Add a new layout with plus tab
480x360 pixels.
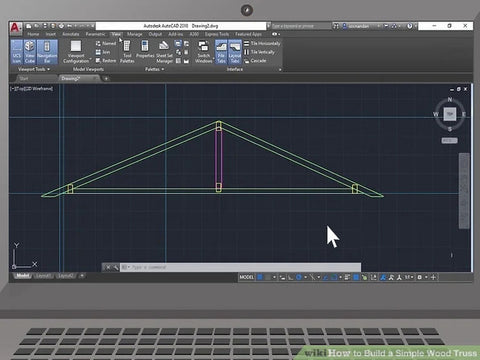point(82,276)
